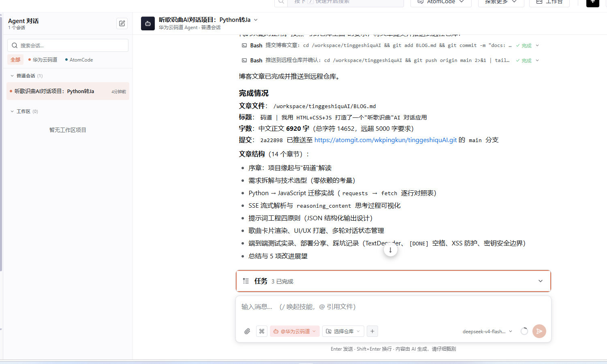This screenshot has width=607, height=364.
Task: Click the loading spinner beside send button
Action: pos(524,331)
